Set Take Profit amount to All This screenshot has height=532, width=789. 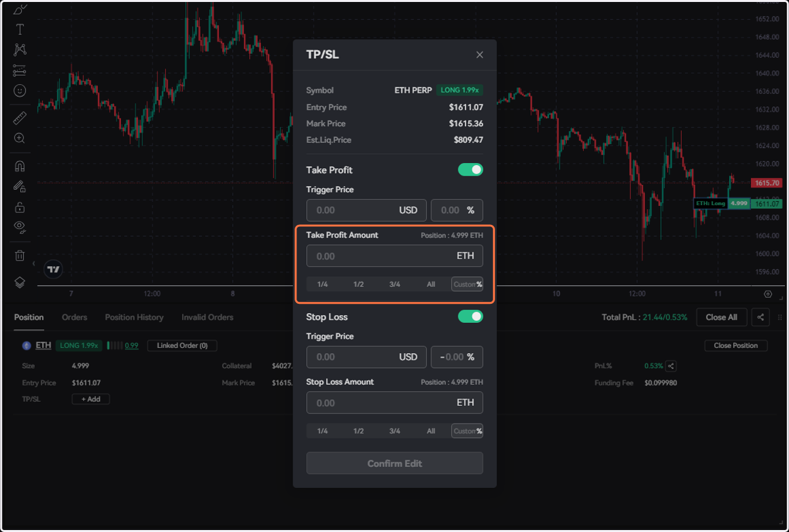coord(431,284)
